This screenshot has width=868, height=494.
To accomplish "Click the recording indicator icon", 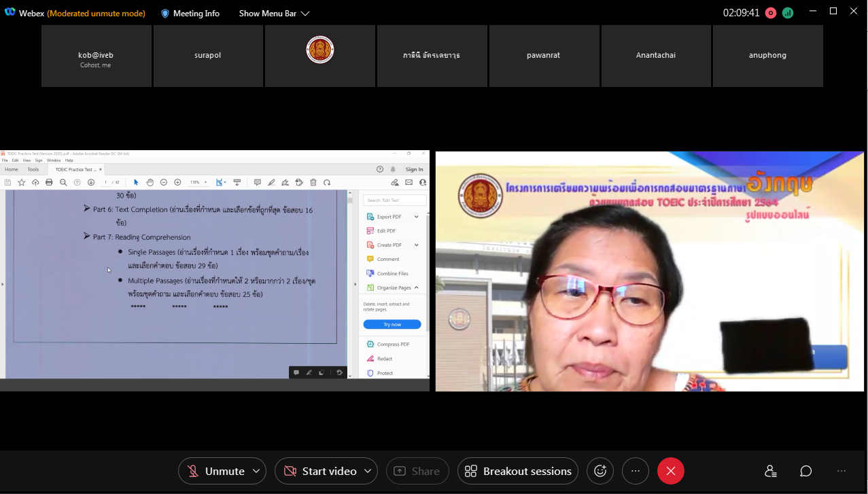I will (771, 13).
